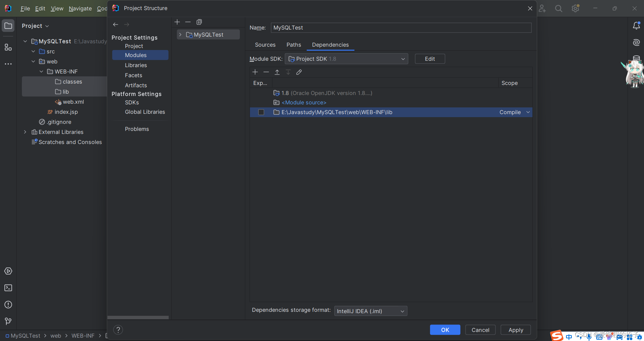This screenshot has width=644, height=341.
Task: Select the 1.8 Oracle OpenJDK dependency row
Action: [391, 93]
